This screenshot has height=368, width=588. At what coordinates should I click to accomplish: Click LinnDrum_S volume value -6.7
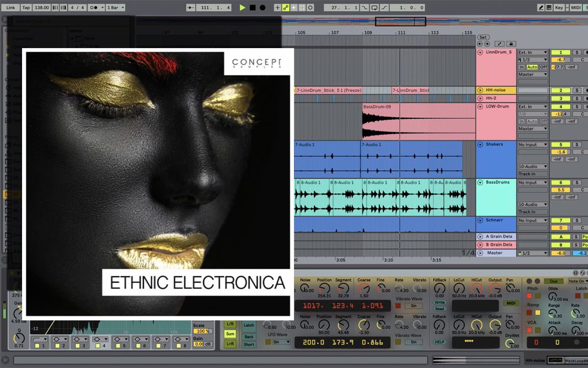[x=561, y=59]
